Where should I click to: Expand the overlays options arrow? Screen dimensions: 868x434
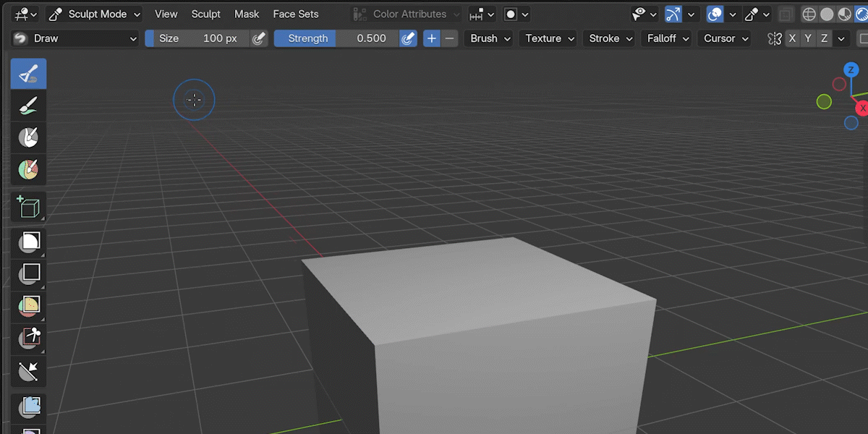(732, 14)
